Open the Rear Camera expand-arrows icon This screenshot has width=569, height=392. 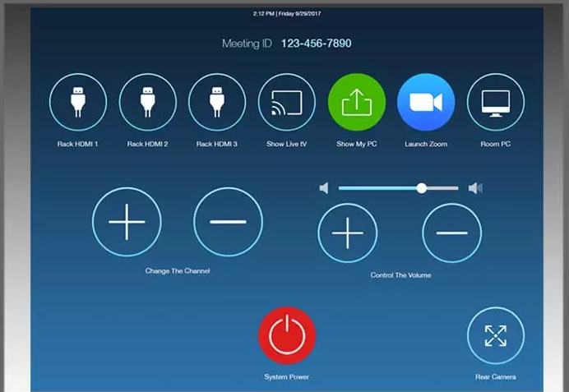(x=496, y=335)
